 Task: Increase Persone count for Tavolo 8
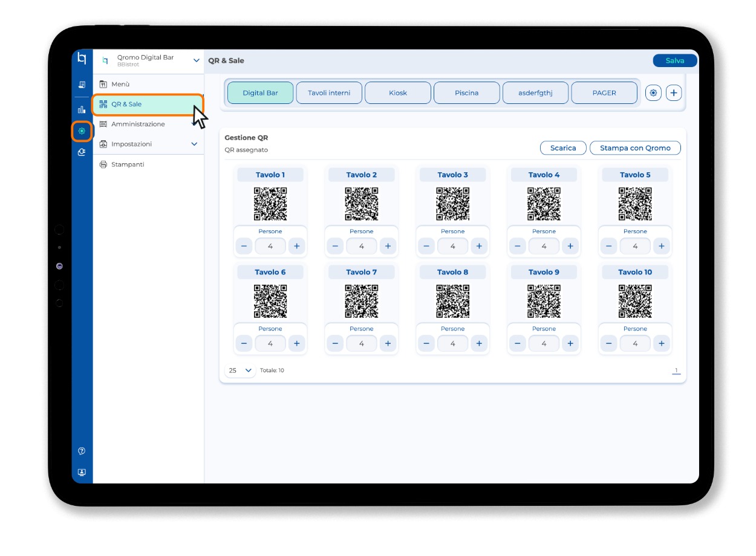[479, 343]
